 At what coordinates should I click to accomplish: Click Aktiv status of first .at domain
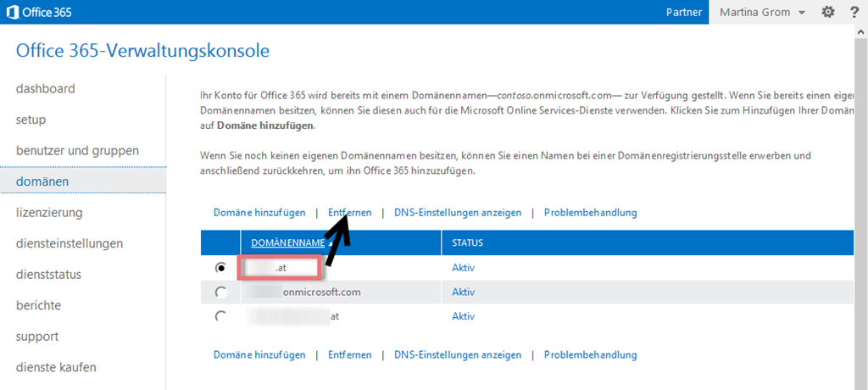tap(464, 268)
